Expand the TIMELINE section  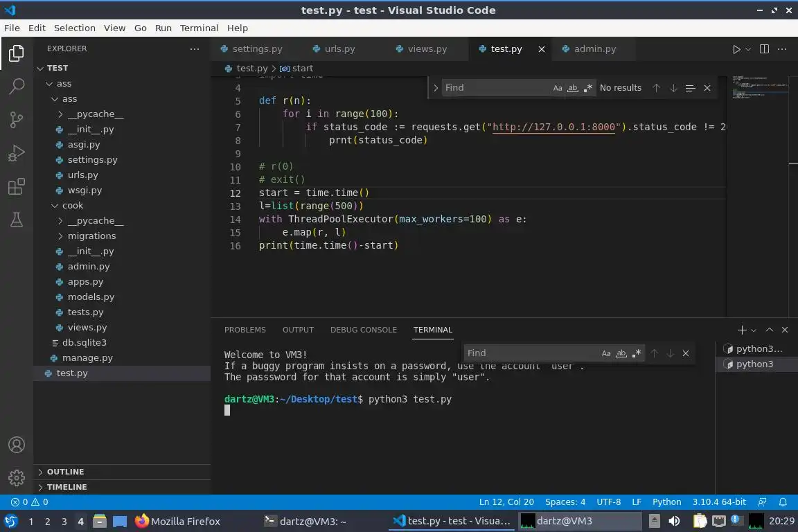click(122, 487)
